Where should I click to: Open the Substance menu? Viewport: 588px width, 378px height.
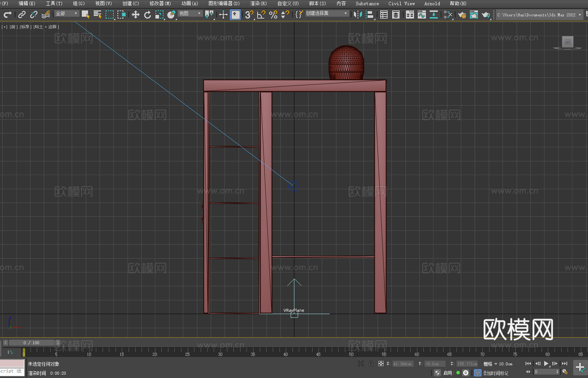point(367,3)
